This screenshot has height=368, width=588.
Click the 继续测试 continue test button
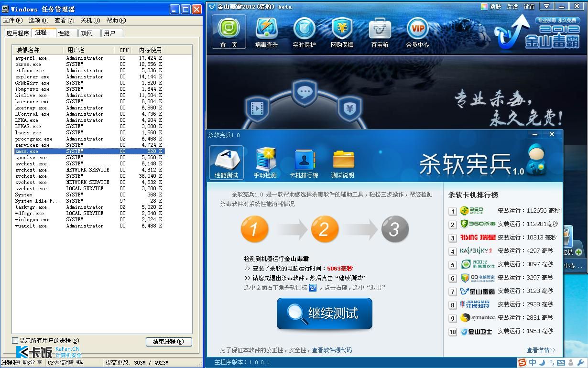[324, 314]
